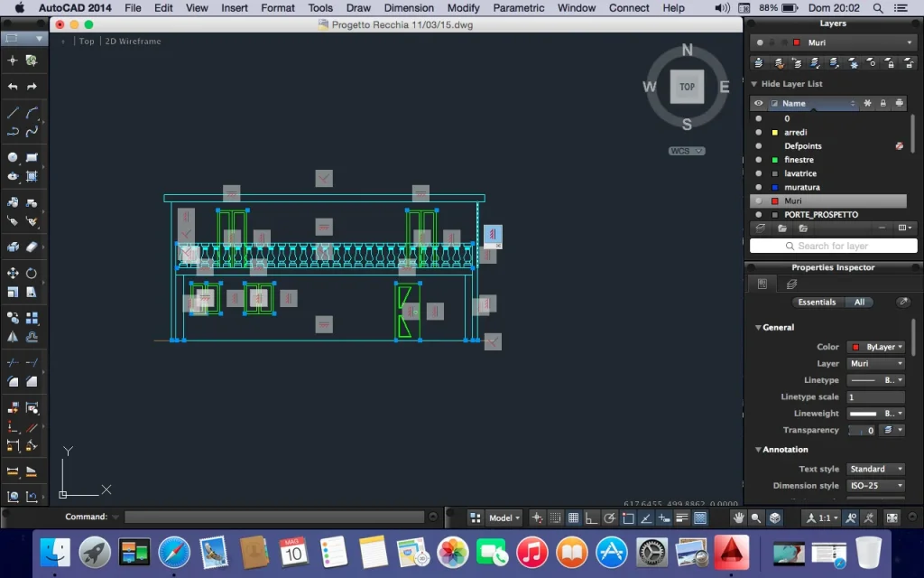Collapse the Hide Layer List section
The image size is (924, 578).
[x=754, y=84]
